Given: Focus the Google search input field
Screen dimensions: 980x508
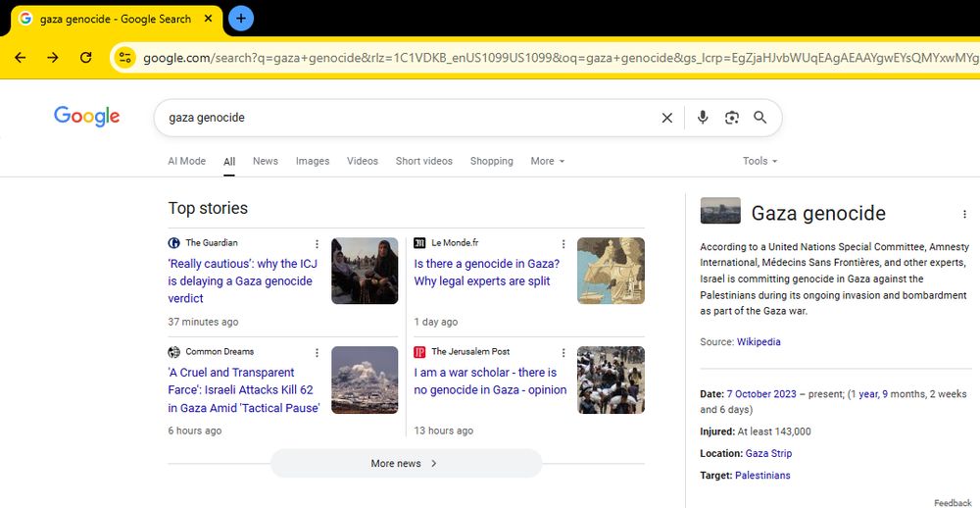Looking at the screenshot, I should [407, 118].
